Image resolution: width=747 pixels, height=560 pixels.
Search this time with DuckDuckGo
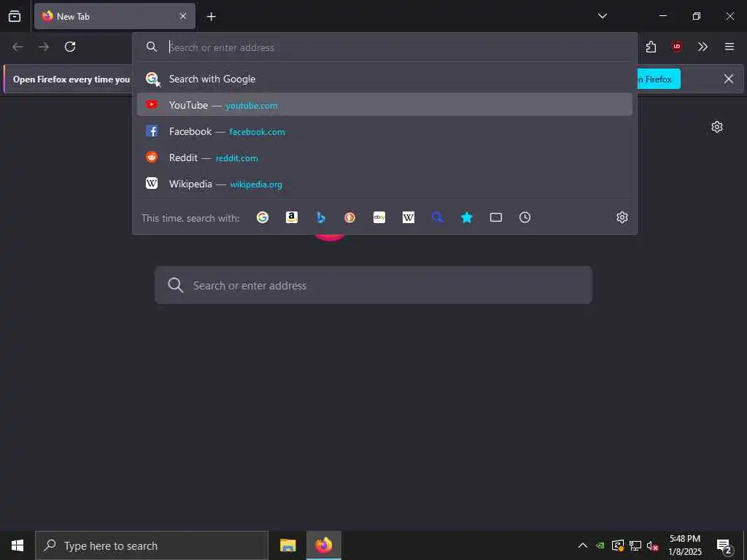point(349,217)
